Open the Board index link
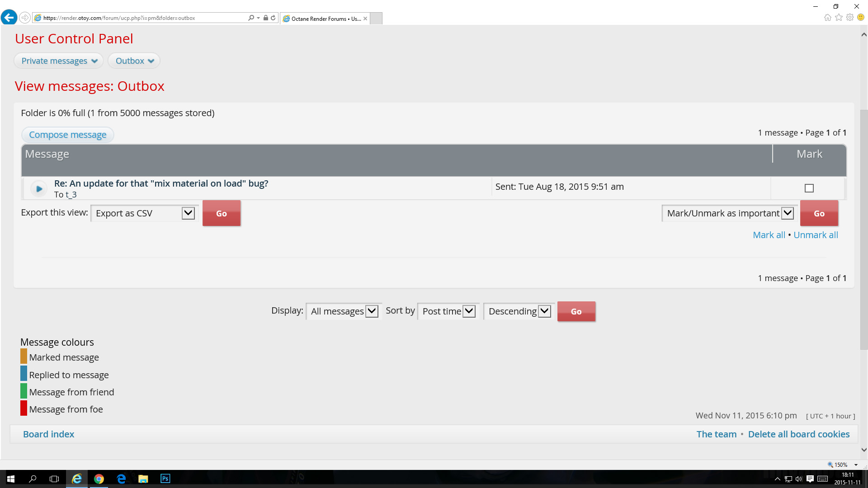This screenshot has height=488, width=868. (x=48, y=434)
